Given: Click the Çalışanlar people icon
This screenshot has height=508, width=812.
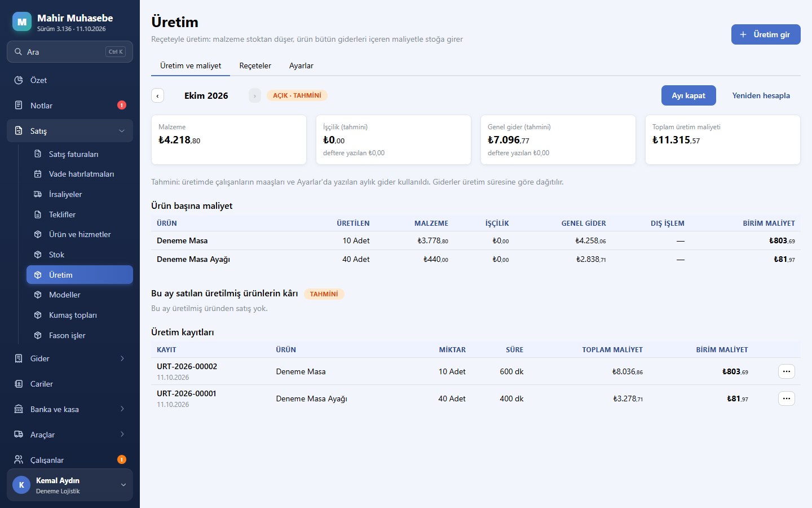Looking at the screenshot, I should coord(19,460).
